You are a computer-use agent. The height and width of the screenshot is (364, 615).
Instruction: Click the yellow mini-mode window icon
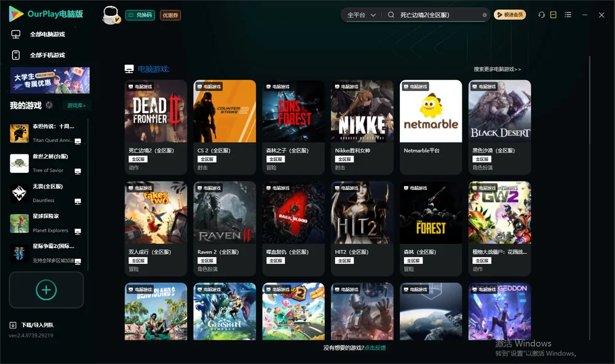[553, 15]
